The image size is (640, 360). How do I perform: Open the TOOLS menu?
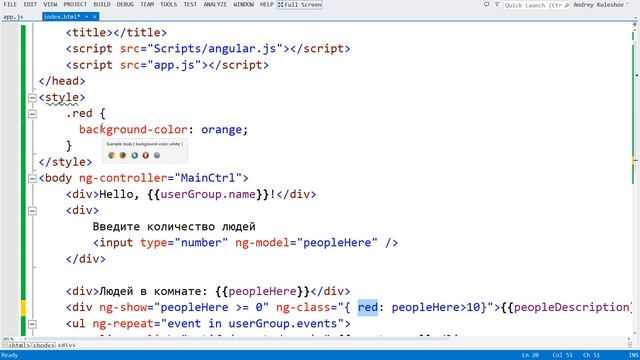[x=169, y=4]
